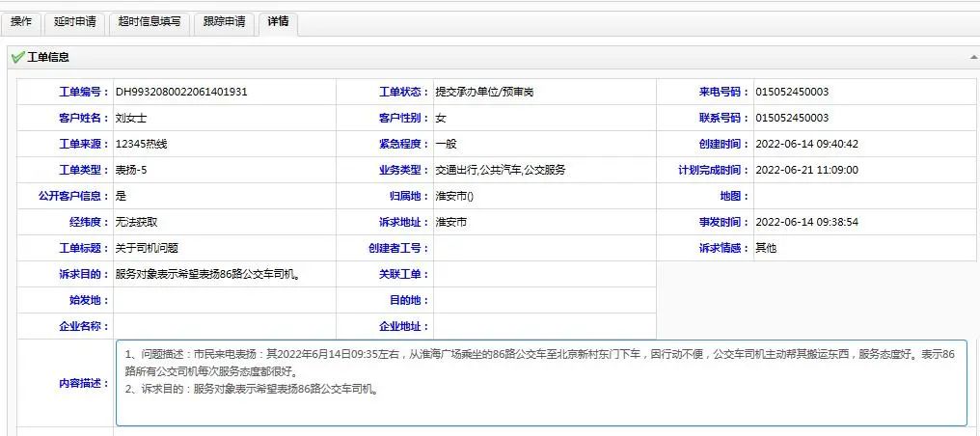
Task: Click the empty 关联工单 field
Action: pyautogui.click(x=544, y=274)
